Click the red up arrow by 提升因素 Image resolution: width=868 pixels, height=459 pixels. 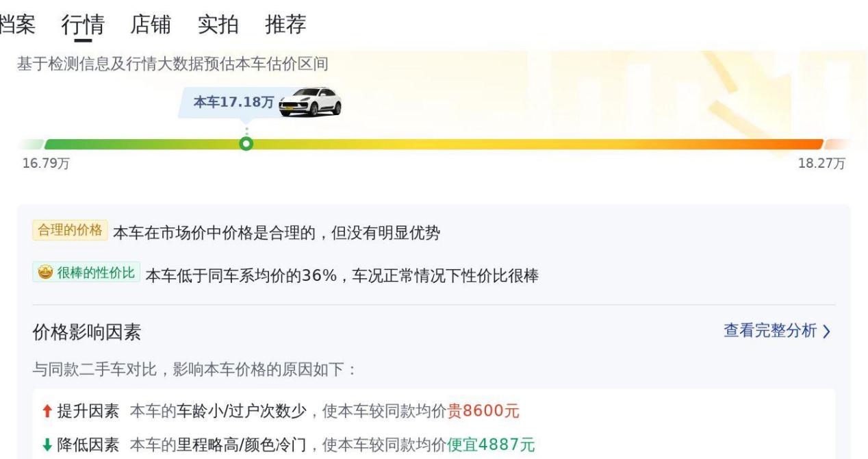pyautogui.click(x=46, y=411)
